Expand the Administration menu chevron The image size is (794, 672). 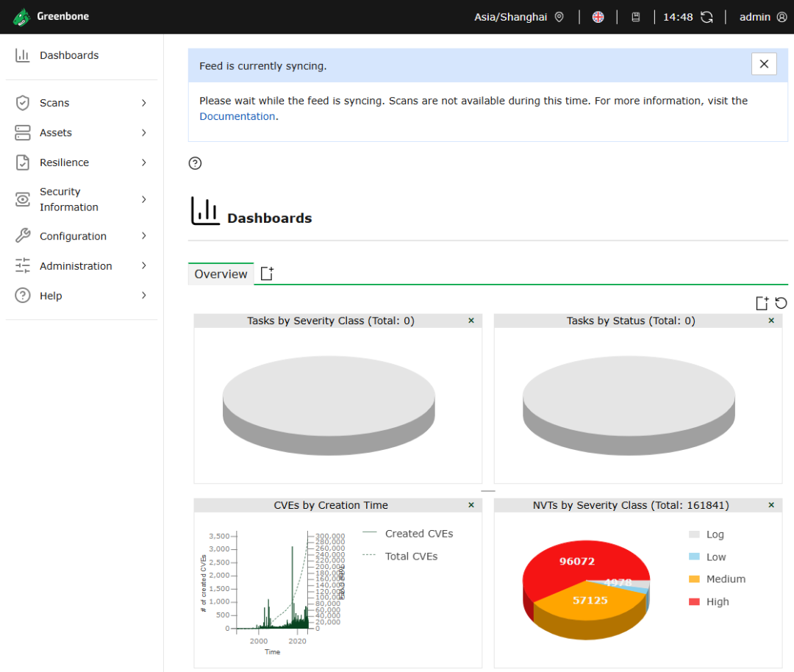144,265
